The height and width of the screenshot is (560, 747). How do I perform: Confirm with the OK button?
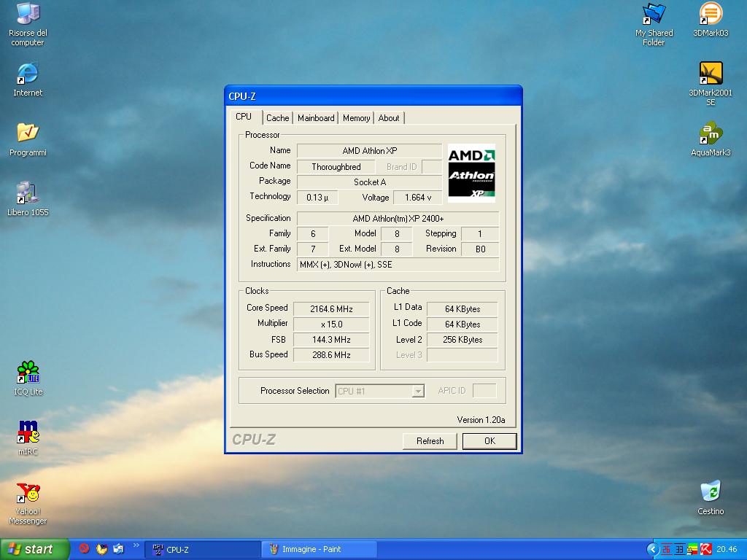[x=489, y=441]
